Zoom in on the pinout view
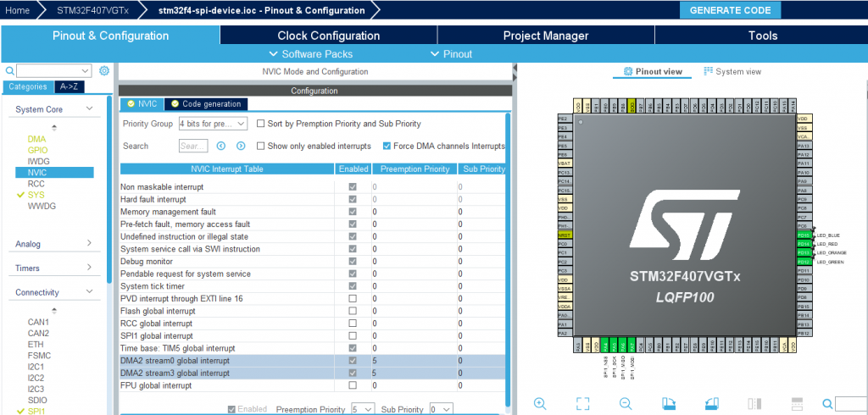The image size is (868, 415). point(539,403)
